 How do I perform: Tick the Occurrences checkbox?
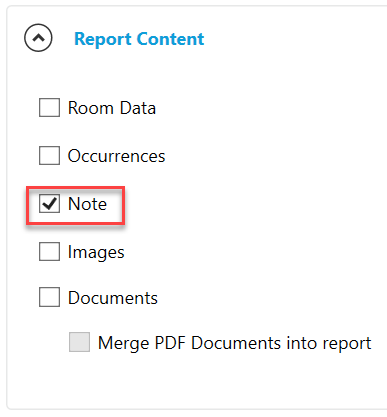[49, 155]
